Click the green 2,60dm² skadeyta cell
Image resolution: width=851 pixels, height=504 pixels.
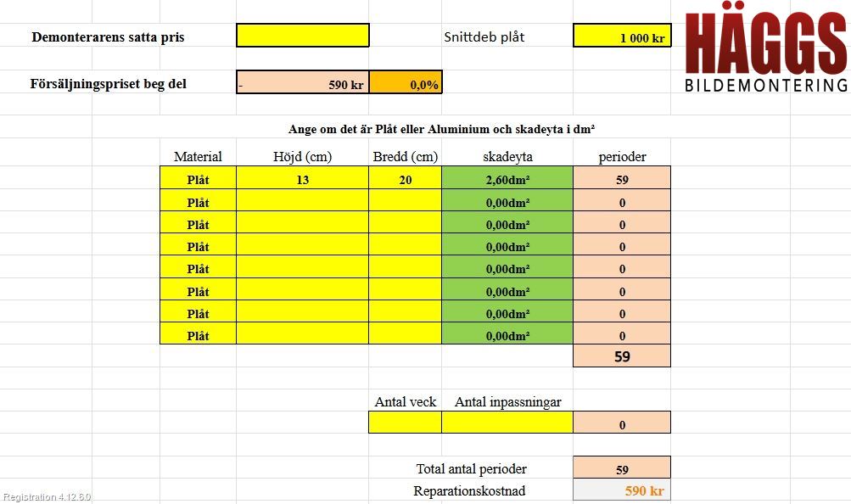pyautogui.click(x=507, y=178)
